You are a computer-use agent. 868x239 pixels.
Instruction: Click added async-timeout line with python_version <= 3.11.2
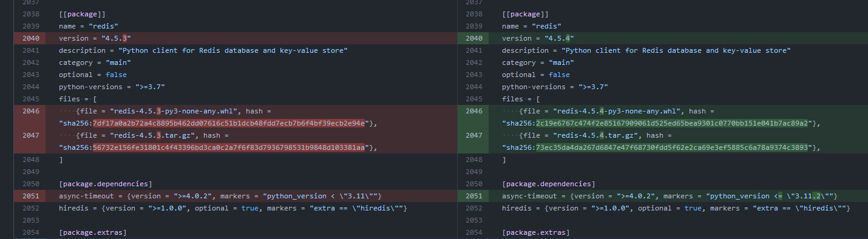pyautogui.click(x=670, y=196)
